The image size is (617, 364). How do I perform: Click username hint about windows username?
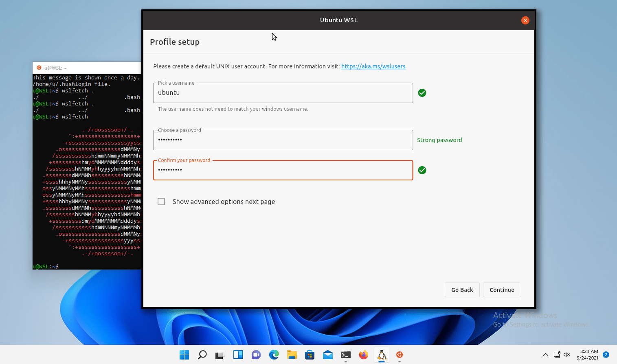233,109
